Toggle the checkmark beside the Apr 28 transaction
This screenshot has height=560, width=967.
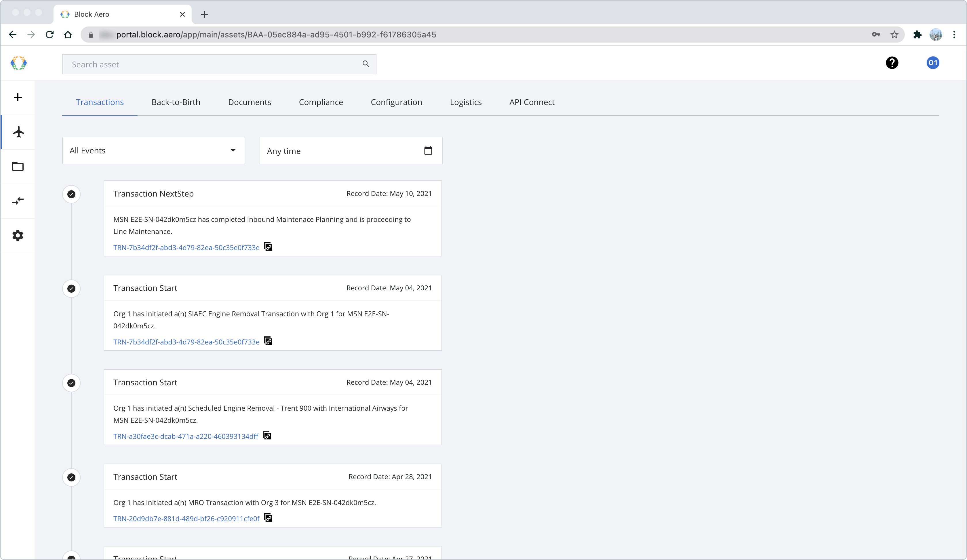click(x=71, y=477)
